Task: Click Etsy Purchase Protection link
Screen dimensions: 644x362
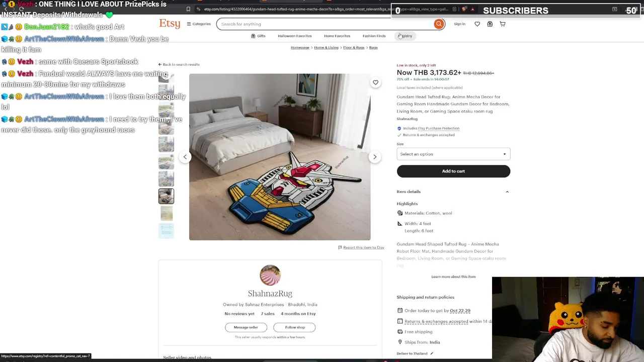Action: click(439, 128)
